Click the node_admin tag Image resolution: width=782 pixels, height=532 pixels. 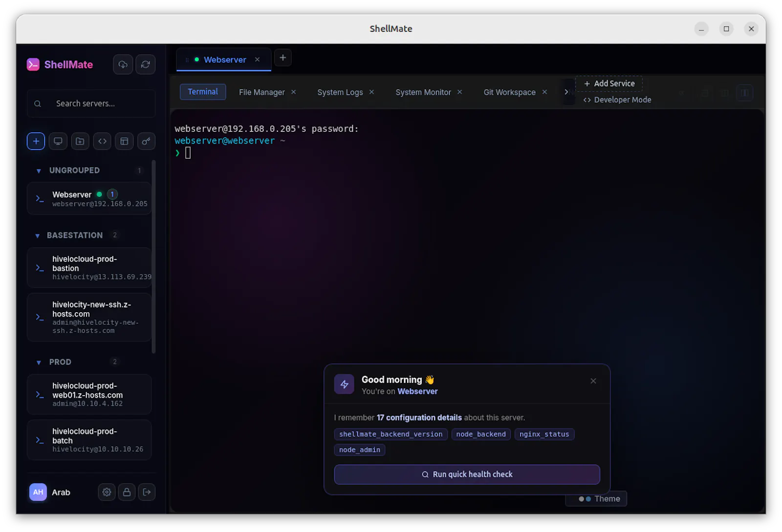coord(360,450)
